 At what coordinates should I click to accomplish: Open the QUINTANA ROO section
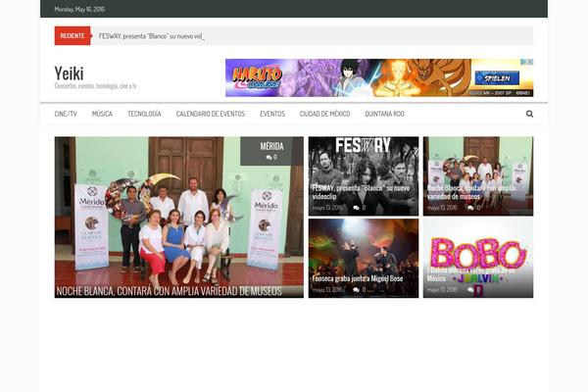(384, 114)
